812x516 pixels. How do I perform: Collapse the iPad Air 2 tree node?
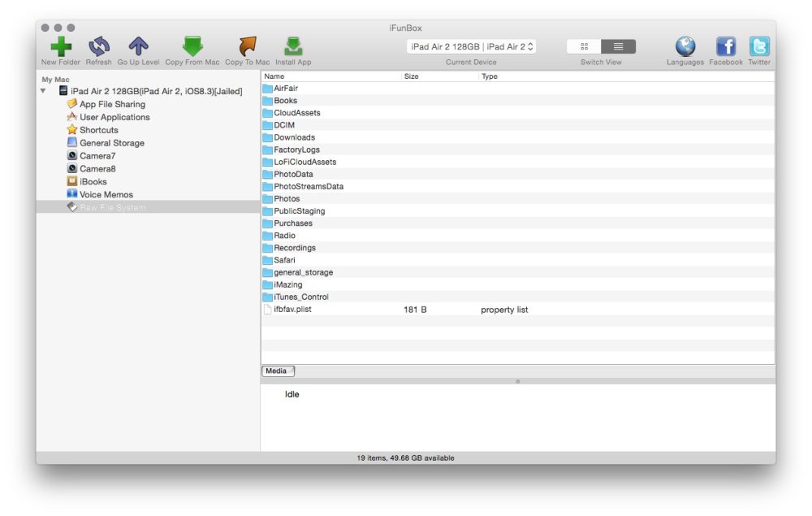[44, 91]
